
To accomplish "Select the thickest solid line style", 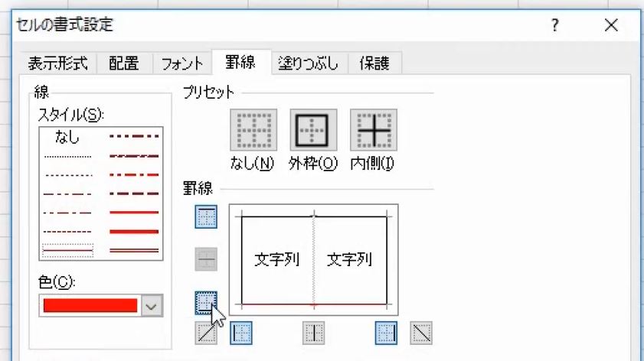I will coord(134,232).
